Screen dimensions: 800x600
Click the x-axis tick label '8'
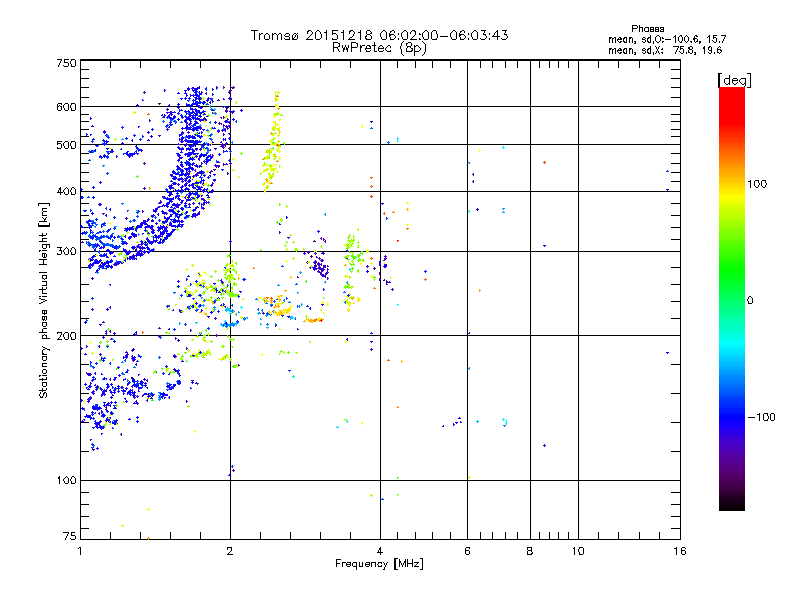coord(530,551)
